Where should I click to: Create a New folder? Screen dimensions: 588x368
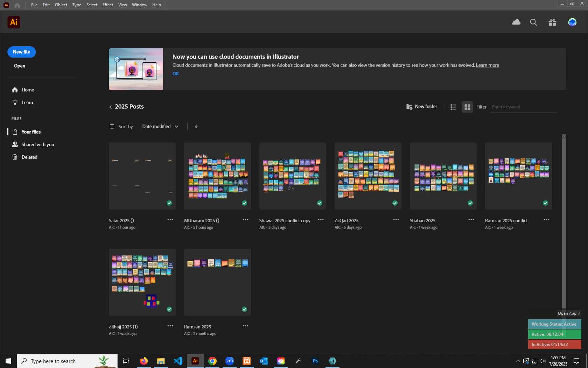pyautogui.click(x=422, y=107)
